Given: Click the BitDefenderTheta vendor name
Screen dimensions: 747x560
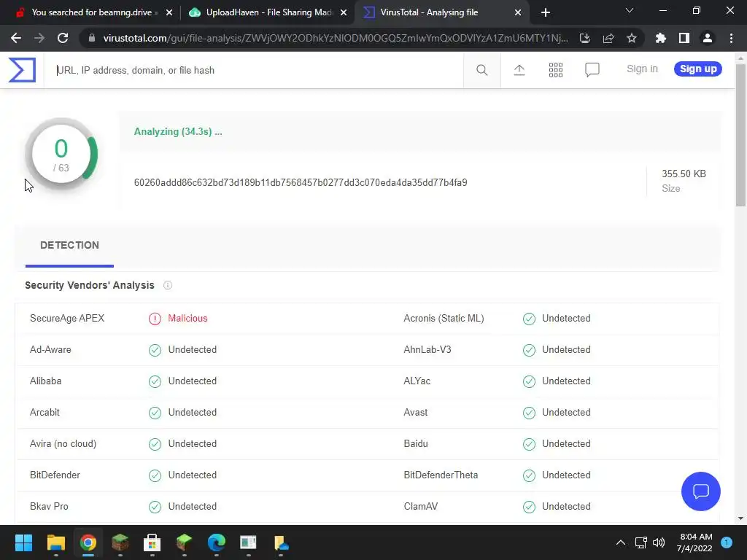Looking at the screenshot, I should (x=441, y=475).
